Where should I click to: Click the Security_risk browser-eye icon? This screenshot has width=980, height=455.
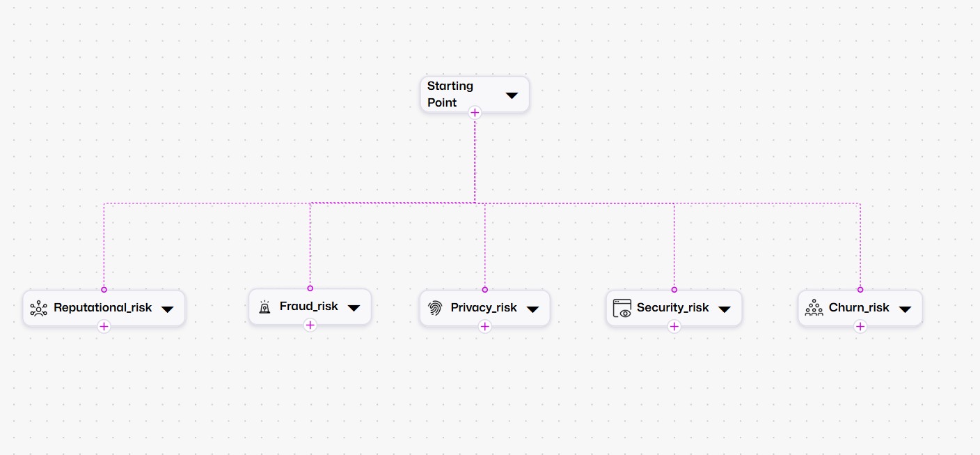coord(622,308)
